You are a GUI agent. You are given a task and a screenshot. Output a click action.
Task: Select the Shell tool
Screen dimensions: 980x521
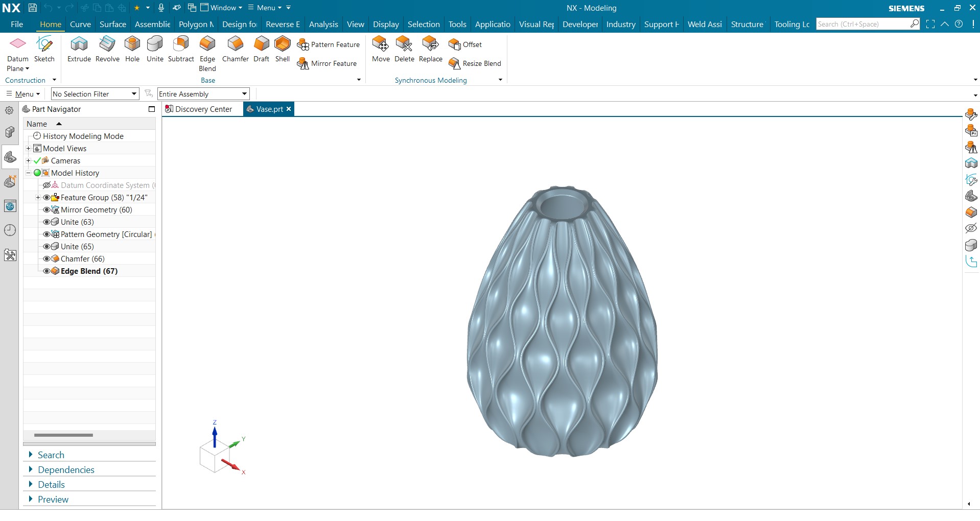tap(283, 50)
